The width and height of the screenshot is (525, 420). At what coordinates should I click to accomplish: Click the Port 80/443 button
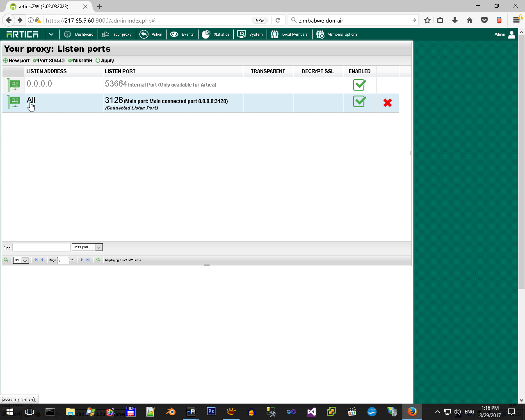pyautogui.click(x=49, y=61)
